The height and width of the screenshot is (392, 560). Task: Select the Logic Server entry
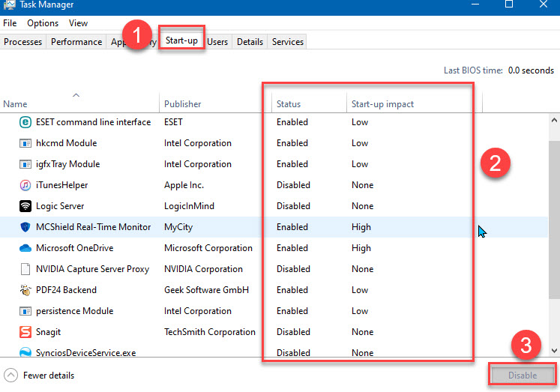(x=274, y=206)
